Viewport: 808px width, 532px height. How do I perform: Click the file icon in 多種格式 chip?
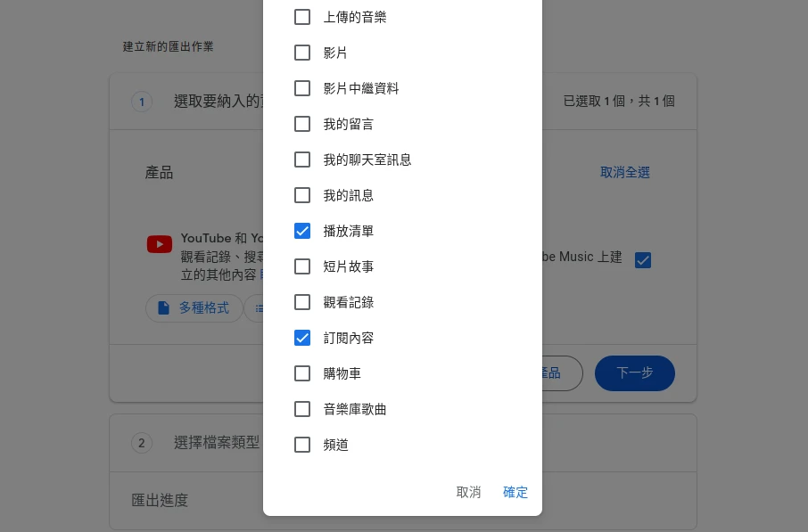[163, 308]
